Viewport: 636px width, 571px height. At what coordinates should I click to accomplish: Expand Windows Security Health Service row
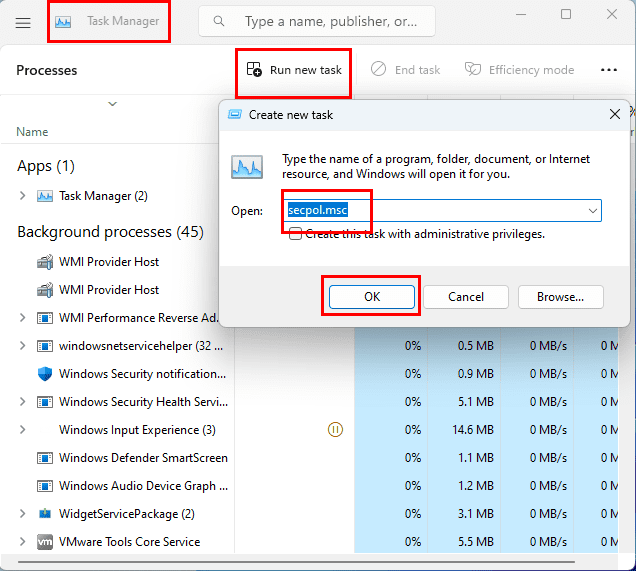(x=22, y=401)
